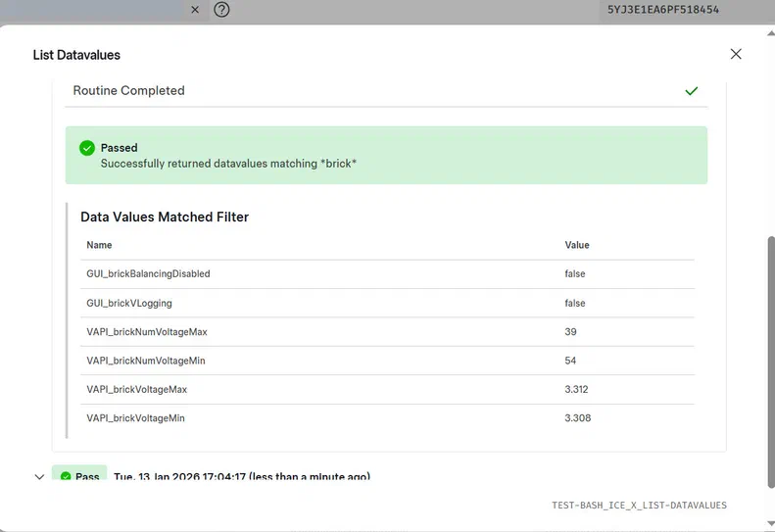The height and width of the screenshot is (532, 775).
Task: Select the GUI_brickBalancingDisabled row name
Action: coord(148,274)
